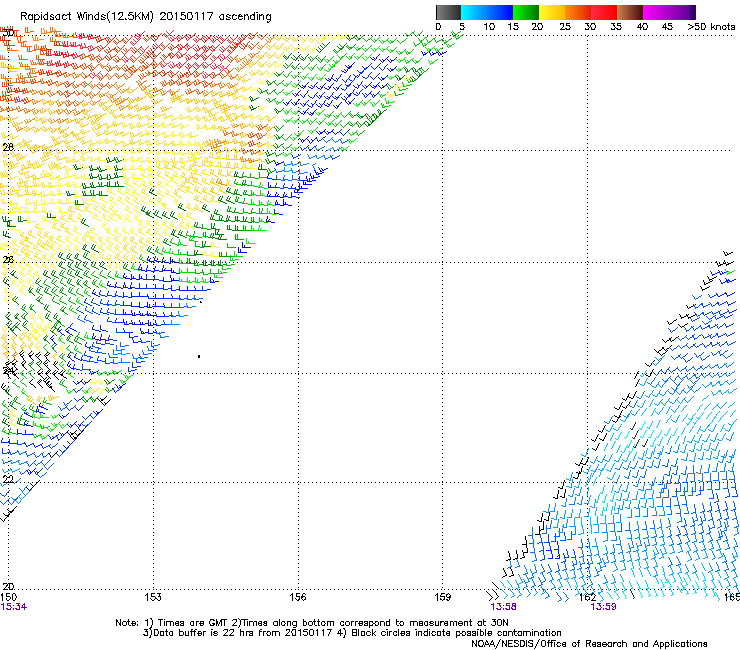The width and height of the screenshot is (740, 650).
Task: Click the latitude label 28
Action: point(8,147)
